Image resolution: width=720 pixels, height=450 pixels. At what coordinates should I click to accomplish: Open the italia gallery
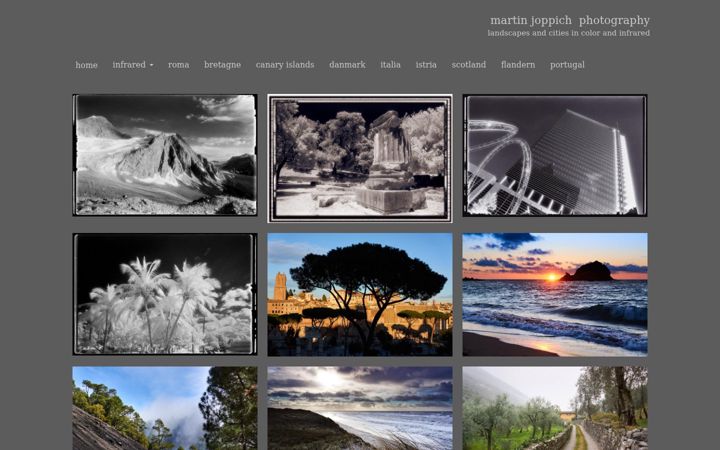[x=390, y=65]
